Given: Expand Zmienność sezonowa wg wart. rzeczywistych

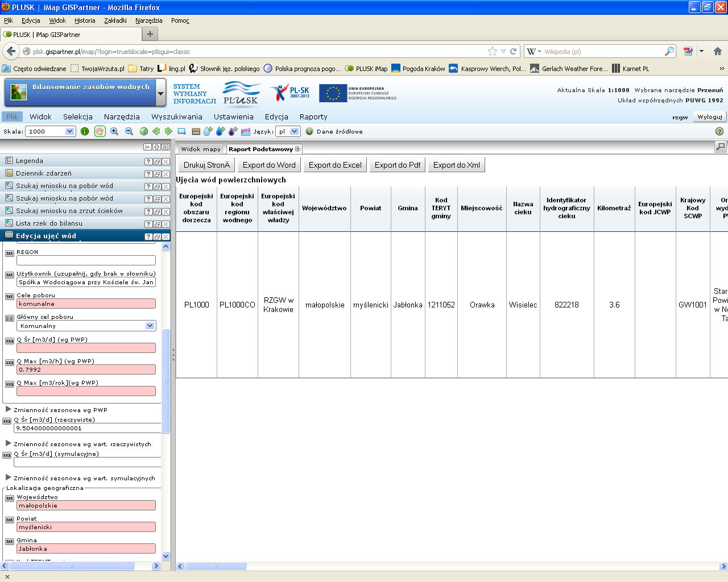Looking at the screenshot, I should point(8,443).
